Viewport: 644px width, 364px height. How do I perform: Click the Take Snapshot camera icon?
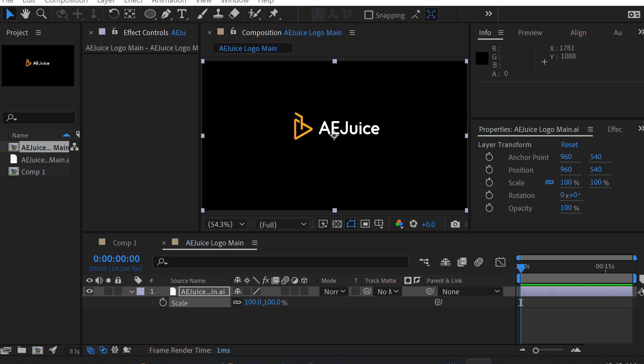click(455, 224)
